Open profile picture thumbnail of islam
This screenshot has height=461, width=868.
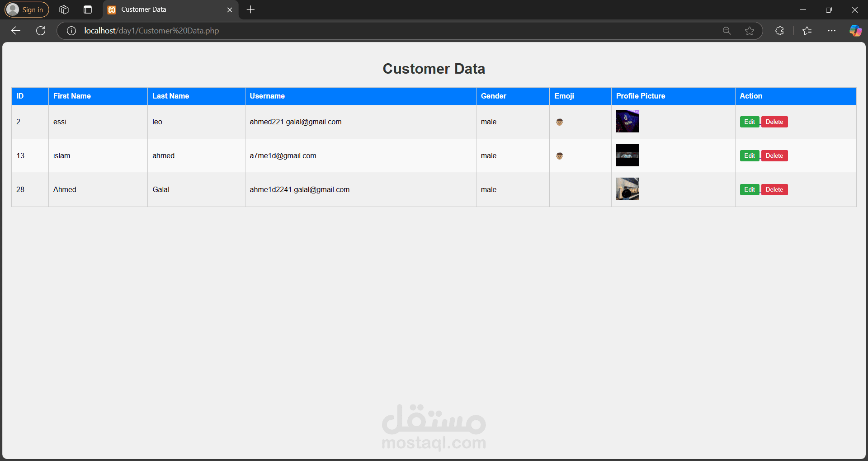627,155
